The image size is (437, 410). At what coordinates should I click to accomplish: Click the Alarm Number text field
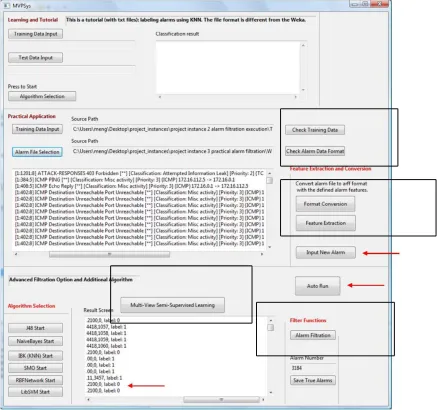click(312, 368)
